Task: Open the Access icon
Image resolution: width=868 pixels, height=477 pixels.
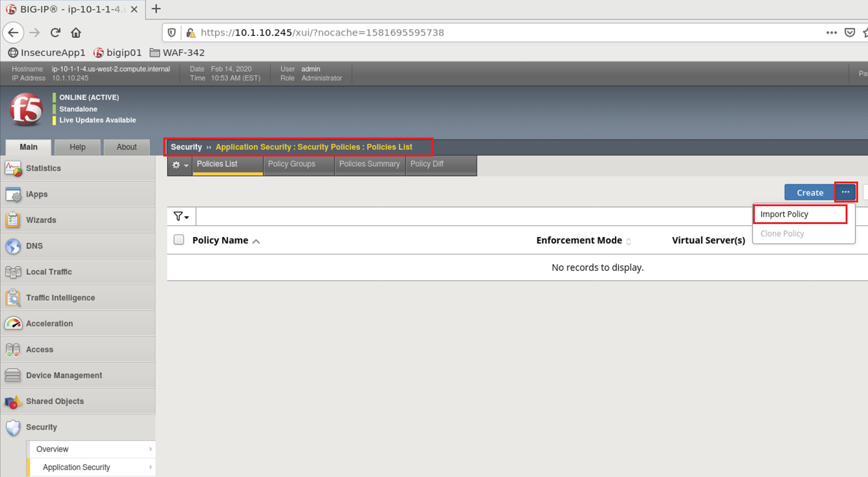Action: (13, 350)
